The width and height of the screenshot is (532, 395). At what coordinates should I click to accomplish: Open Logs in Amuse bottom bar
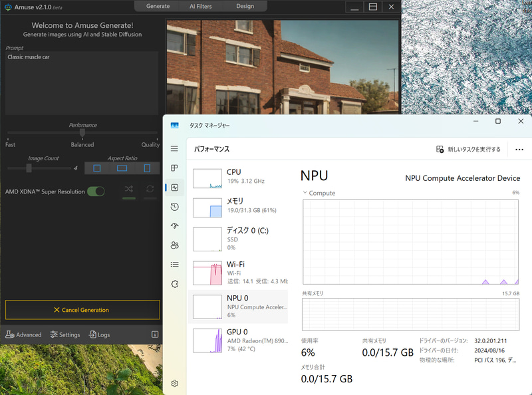99,334
